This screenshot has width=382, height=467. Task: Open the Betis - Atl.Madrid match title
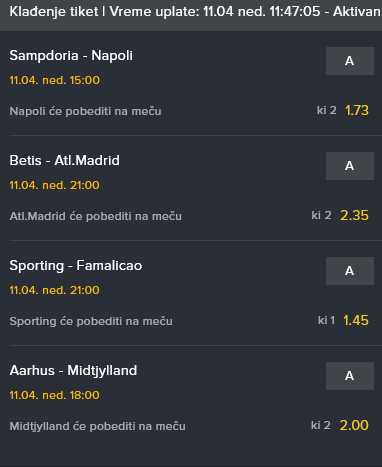click(x=65, y=161)
